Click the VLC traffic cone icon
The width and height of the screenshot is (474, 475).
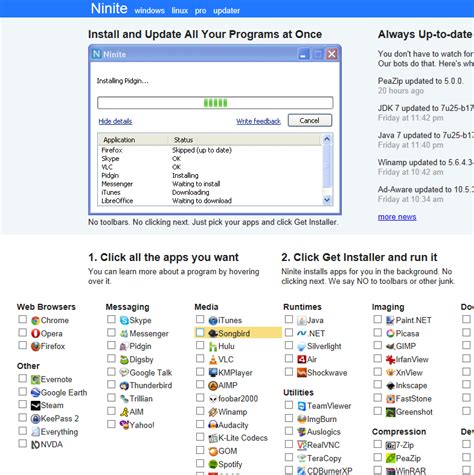[213, 360]
